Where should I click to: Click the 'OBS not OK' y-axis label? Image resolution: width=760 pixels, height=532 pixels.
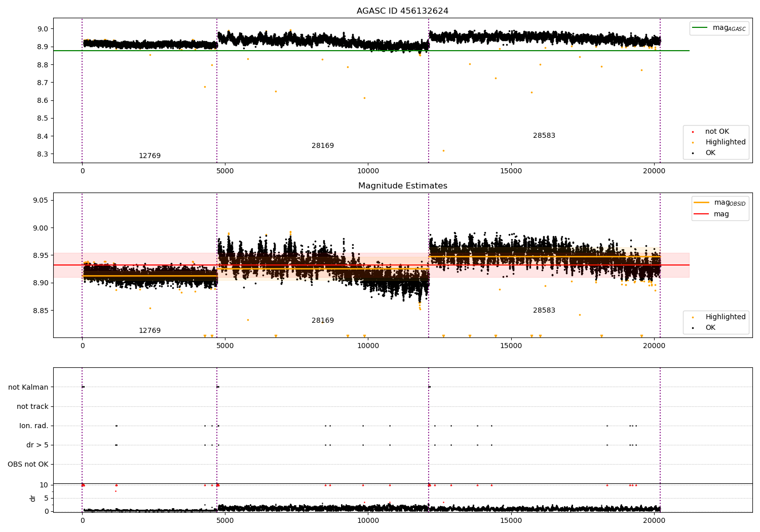28,464
